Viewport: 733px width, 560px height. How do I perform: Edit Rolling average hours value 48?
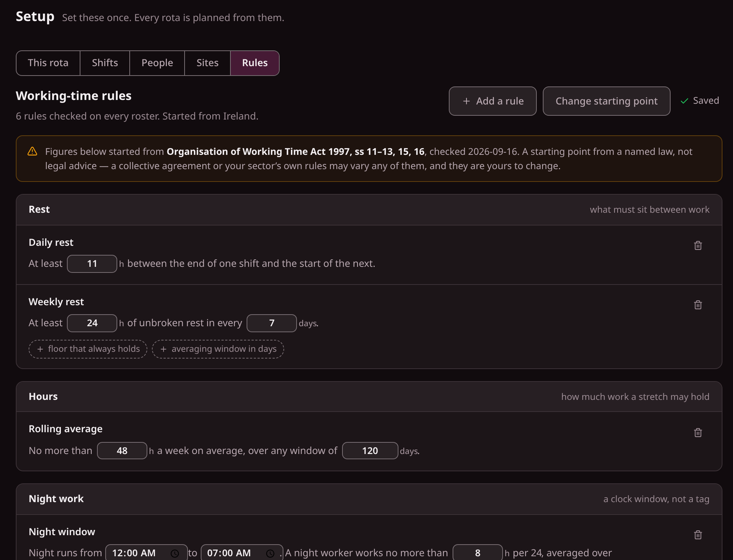pyautogui.click(x=122, y=451)
